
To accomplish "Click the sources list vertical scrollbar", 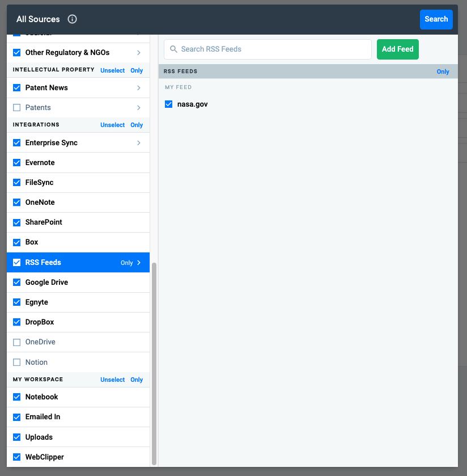I will [154, 363].
